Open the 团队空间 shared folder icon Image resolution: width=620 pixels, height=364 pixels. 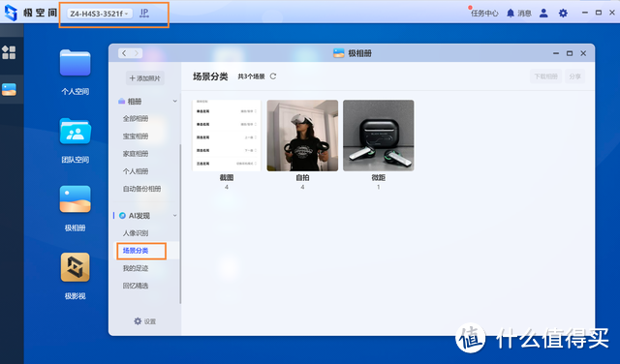point(76,132)
